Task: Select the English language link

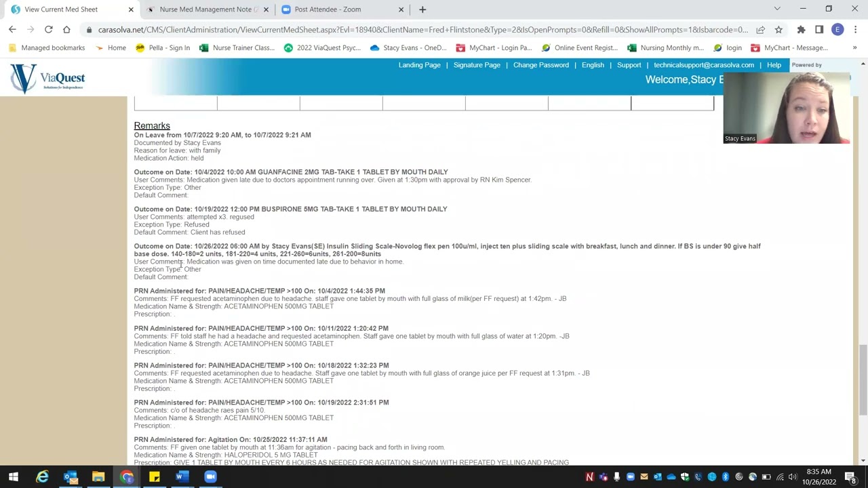Action: coord(593,65)
